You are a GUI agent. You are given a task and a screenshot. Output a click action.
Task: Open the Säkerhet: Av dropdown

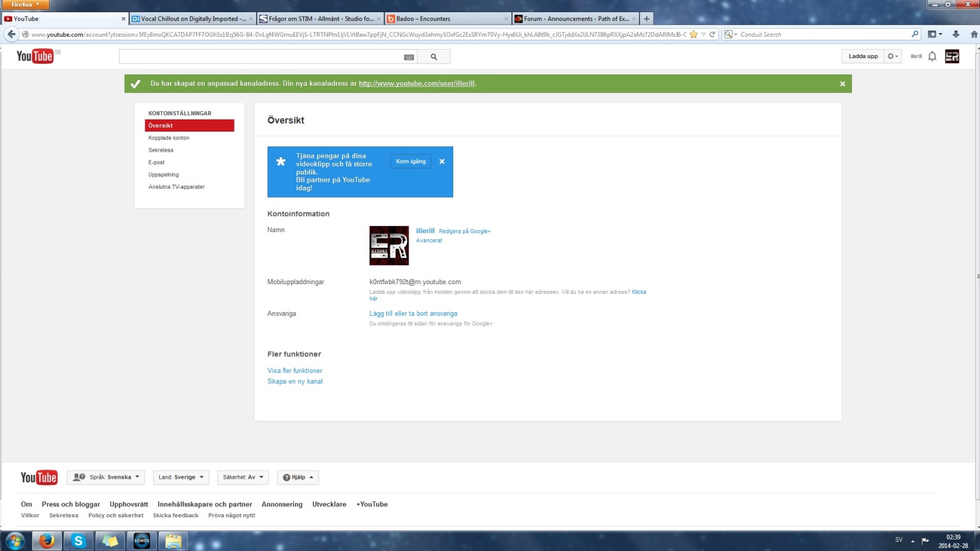(x=243, y=478)
